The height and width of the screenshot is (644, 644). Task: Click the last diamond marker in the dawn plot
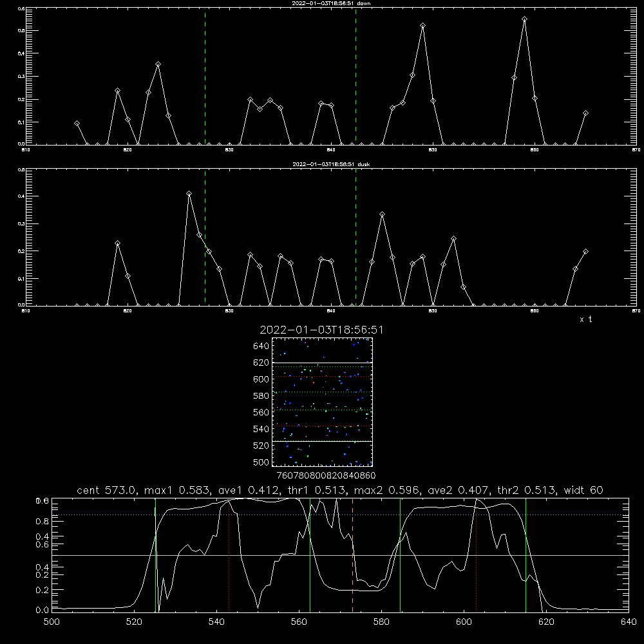(585, 113)
